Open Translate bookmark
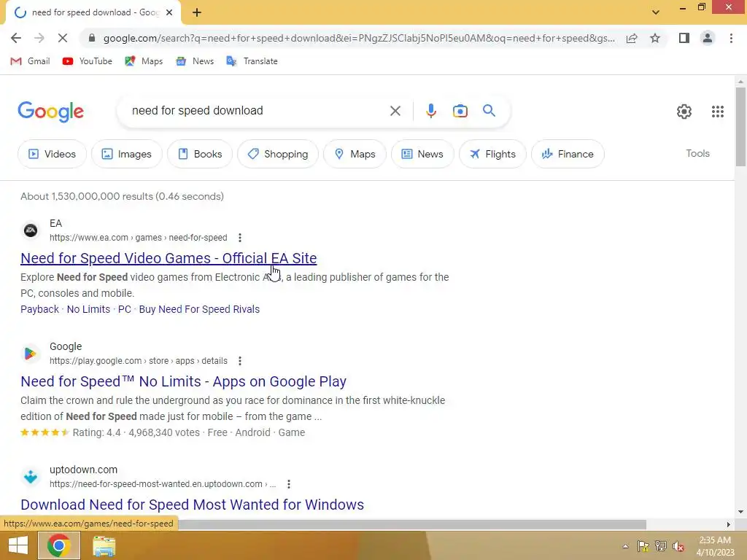Viewport: 747px width, 560px height. 252,61
